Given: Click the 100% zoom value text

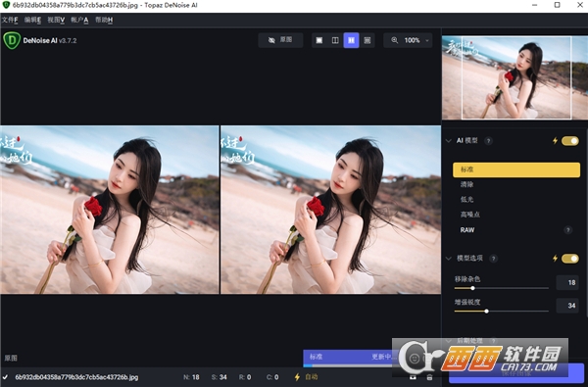Looking at the screenshot, I should coord(412,40).
